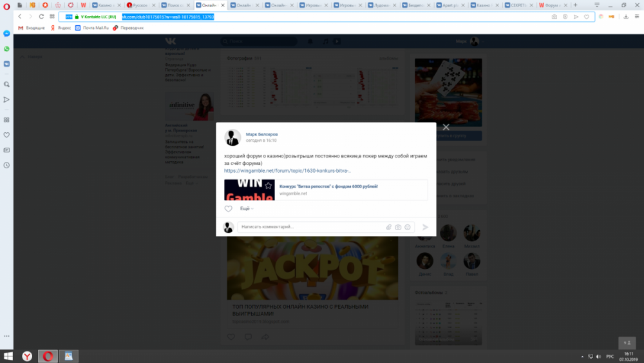Viewport: 644px width, 363px height.
Task: Click the camera icon in comment field
Action: pyautogui.click(x=398, y=227)
